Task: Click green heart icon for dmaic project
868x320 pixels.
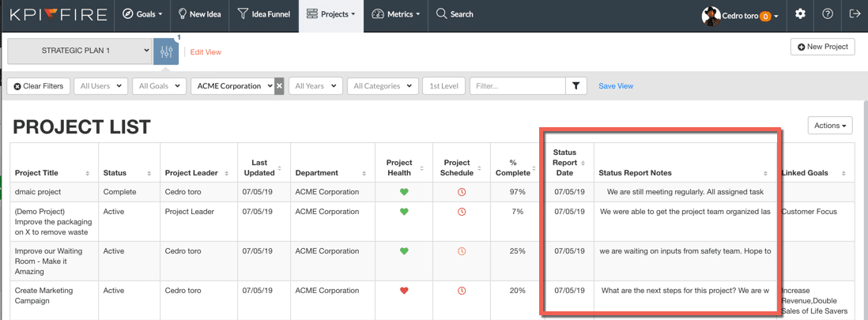Action: pyautogui.click(x=404, y=192)
